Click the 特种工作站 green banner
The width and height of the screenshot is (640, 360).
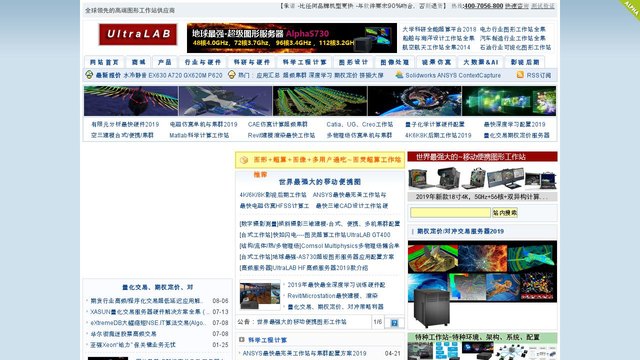pos(482,337)
